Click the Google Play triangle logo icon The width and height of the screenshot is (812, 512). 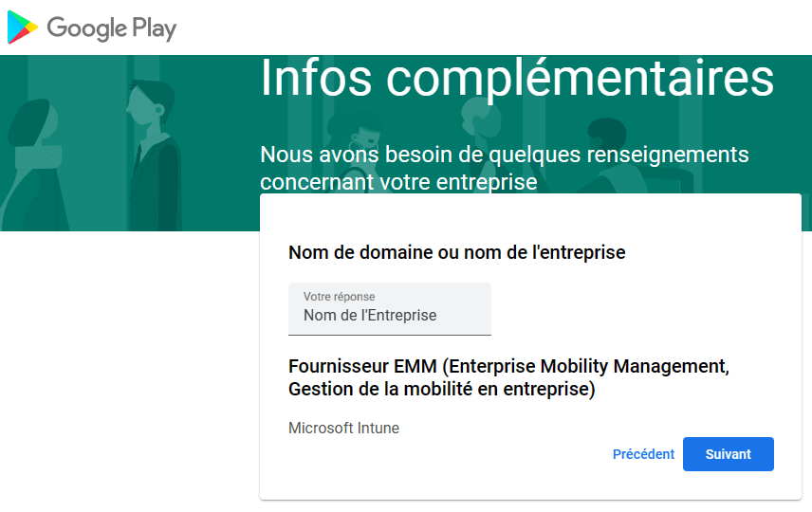click(x=23, y=28)
